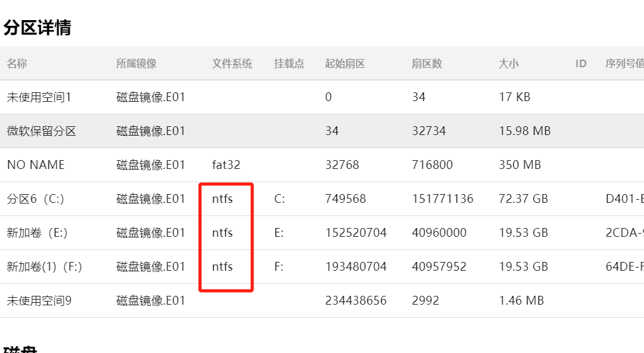Click the F: mount point cell
Viewport: 644px width, 353px height.
pyautogui.click(x=279, y=267)
